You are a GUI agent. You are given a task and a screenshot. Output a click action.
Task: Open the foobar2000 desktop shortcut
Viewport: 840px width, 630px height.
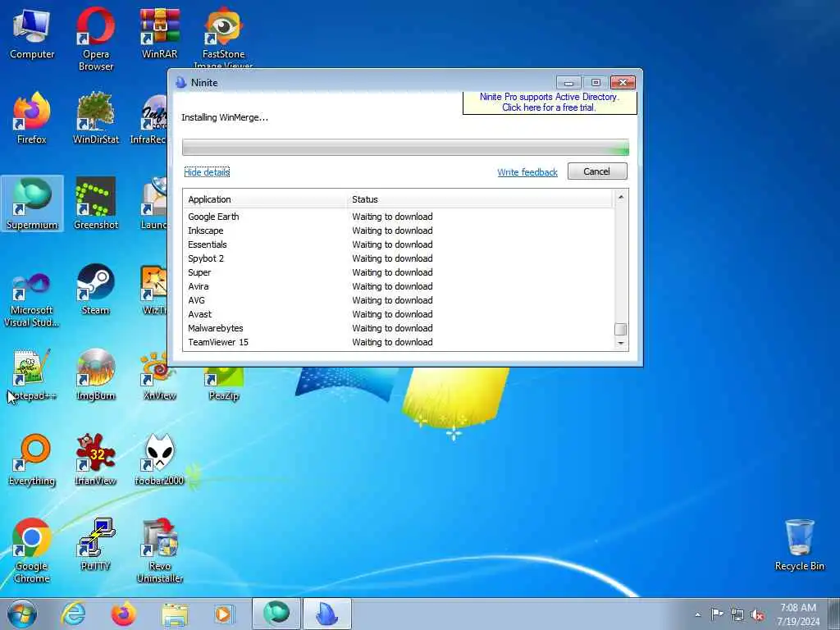[x=159, y=459]
